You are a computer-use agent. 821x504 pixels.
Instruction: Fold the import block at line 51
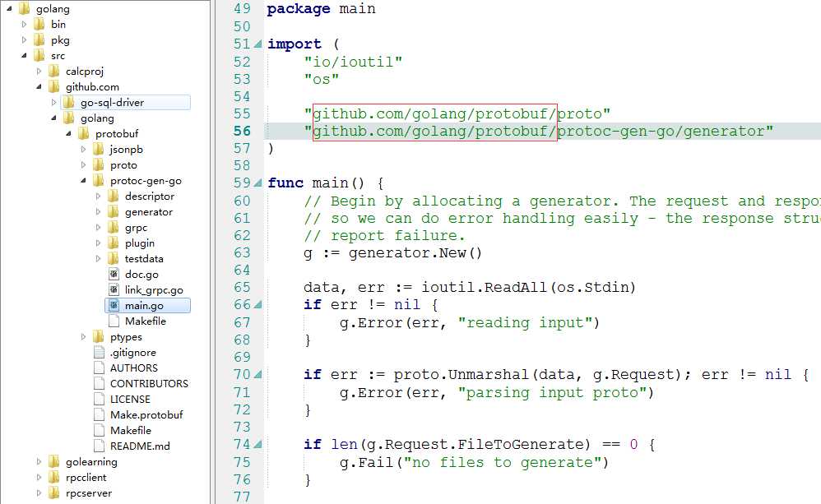coord(257,44)
